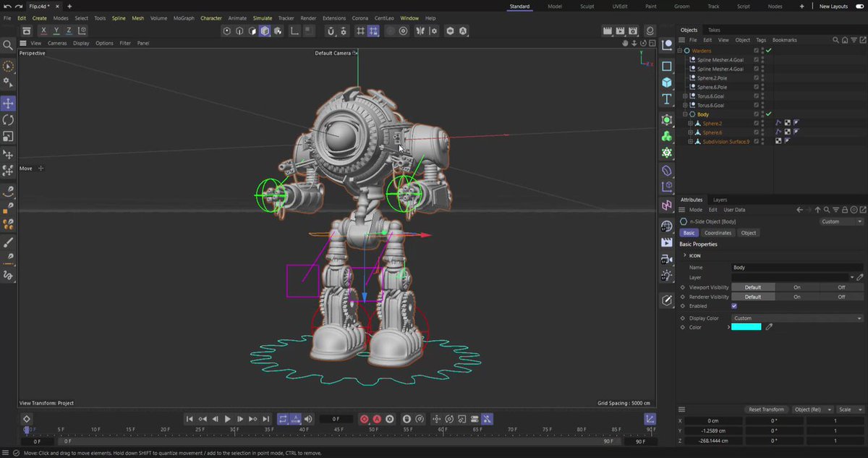Expand the ICON section
The image size is (868, 458).
[685, 255]
